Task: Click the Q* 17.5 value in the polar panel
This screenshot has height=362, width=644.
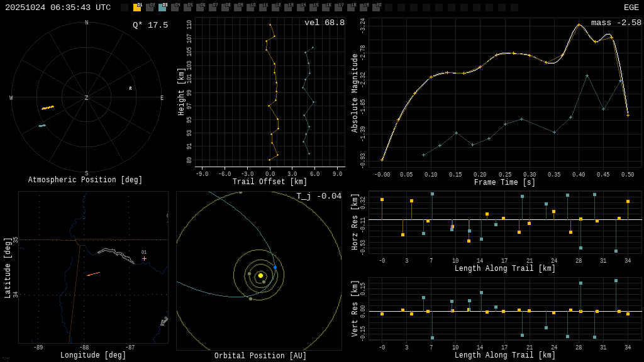Action: (150, 25)
